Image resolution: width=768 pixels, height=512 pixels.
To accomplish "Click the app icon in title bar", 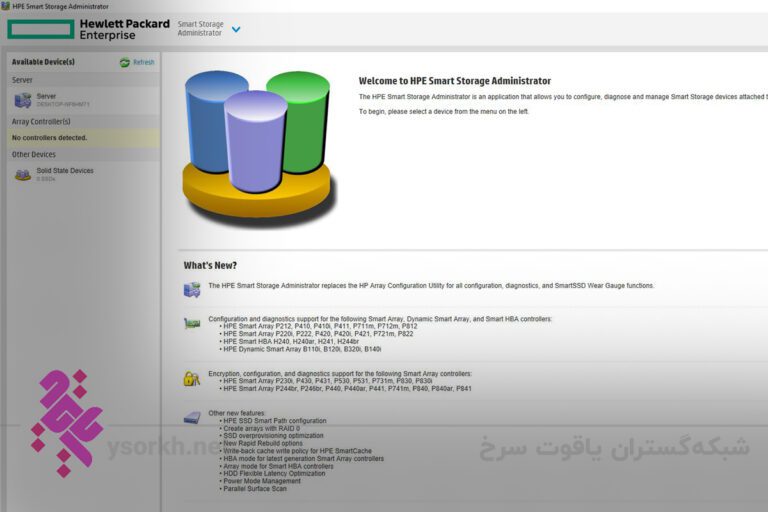I will pyautogui.click(x=5, y=6).
